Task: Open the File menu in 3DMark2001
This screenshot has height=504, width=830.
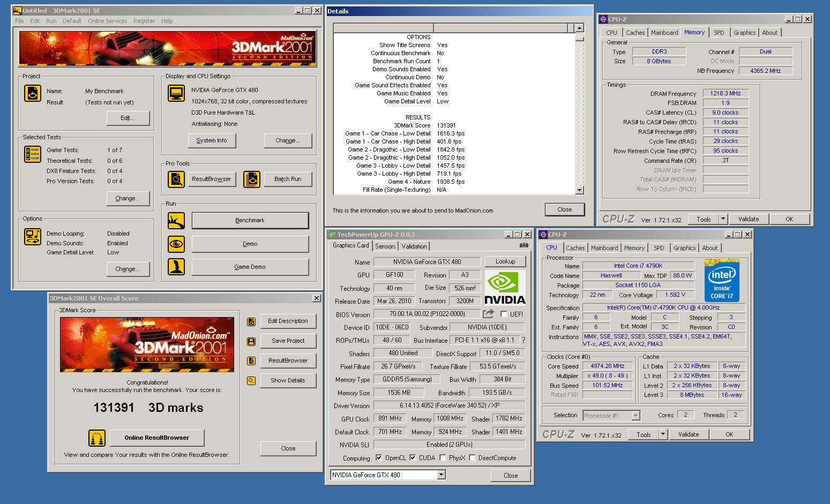Action: pyautogui.click(x=19, y=21)
